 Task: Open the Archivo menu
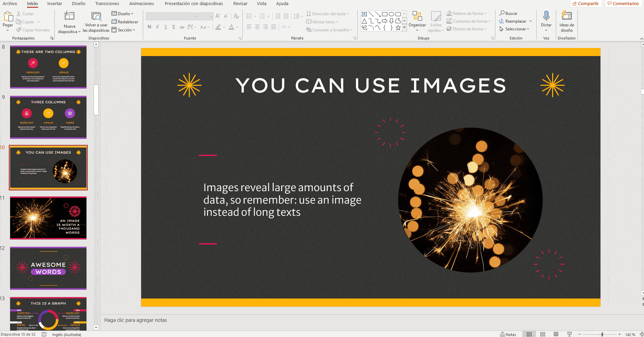pos(10,3)
